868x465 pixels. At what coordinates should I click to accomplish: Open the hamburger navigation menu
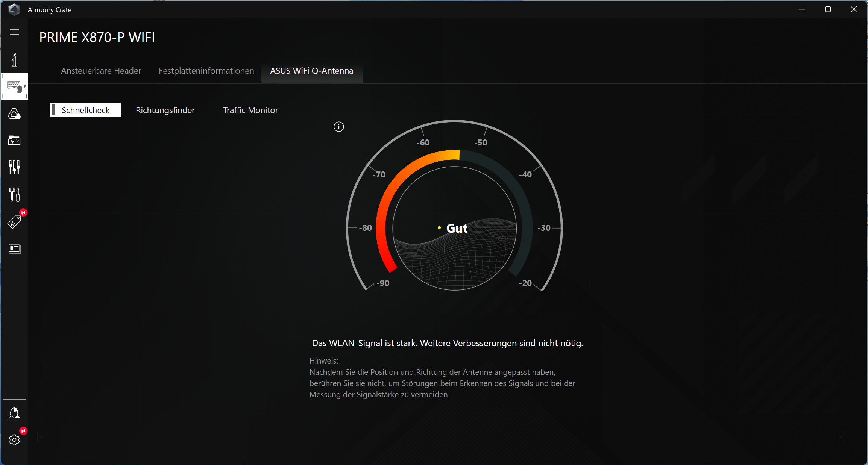click(14, 32)
